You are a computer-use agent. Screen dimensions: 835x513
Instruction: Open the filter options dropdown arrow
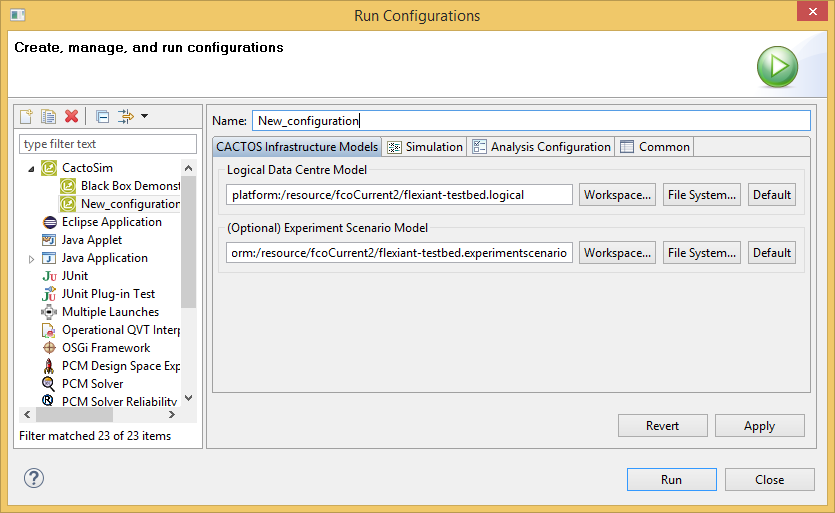pyautogui.click(x=144, y=116)
